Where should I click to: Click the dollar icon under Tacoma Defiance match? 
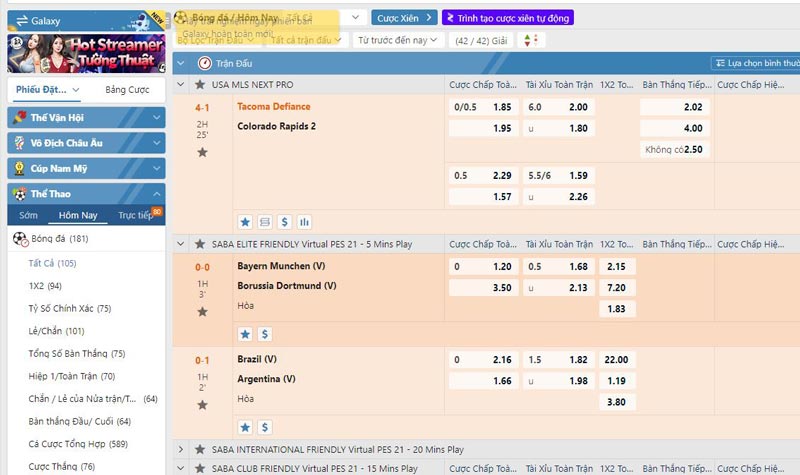point(284,222)
